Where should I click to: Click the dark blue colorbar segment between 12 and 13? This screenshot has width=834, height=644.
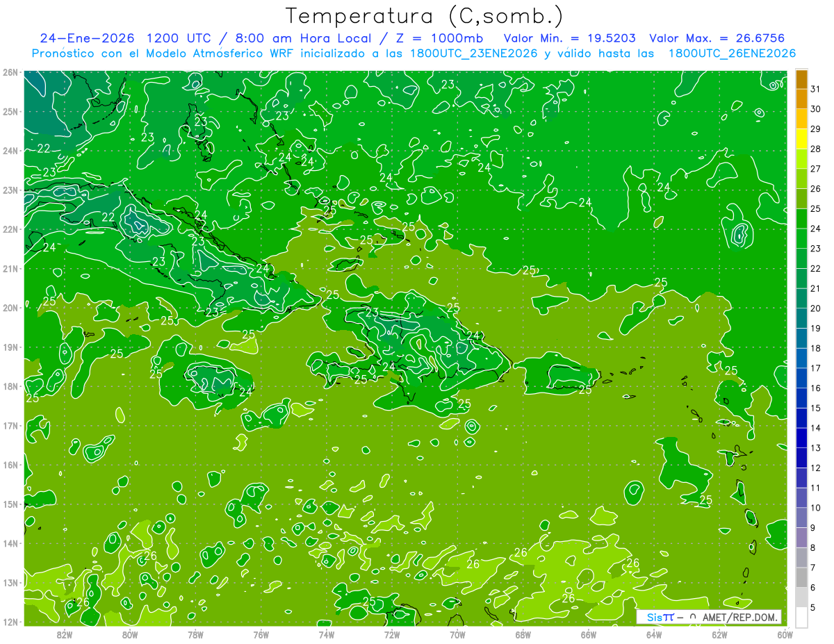click(801, 459)
